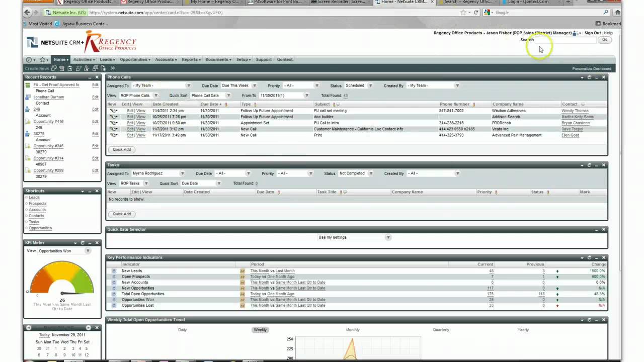The width and height of the screenshot is (644, 362).
Task: Go to next month in calendar portlet
Action: [x=89, y=328]
